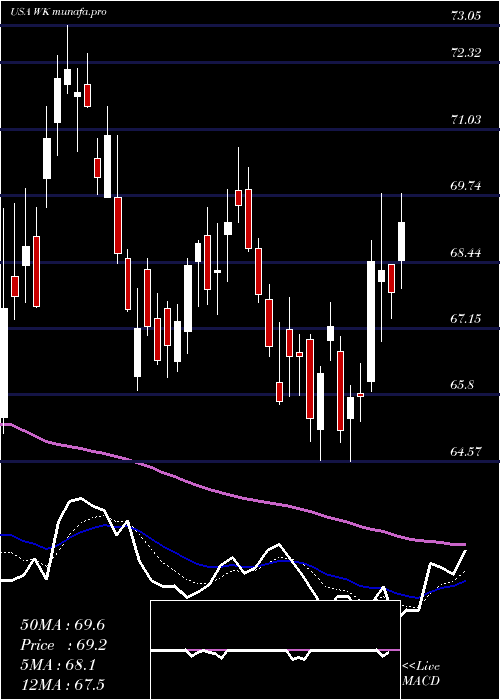Click the USA WK munafa.pro title
This screenshot has height=700, width=500.
click(58, 12)
